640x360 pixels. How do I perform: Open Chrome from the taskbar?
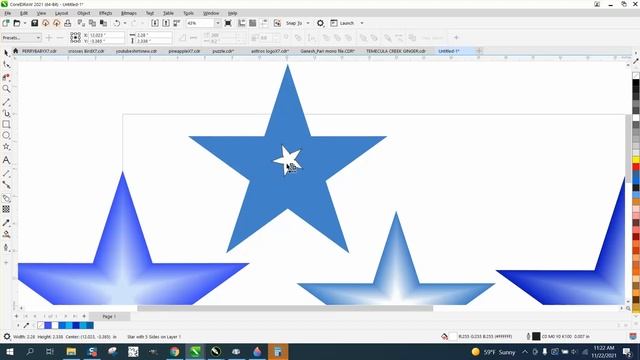175,351
